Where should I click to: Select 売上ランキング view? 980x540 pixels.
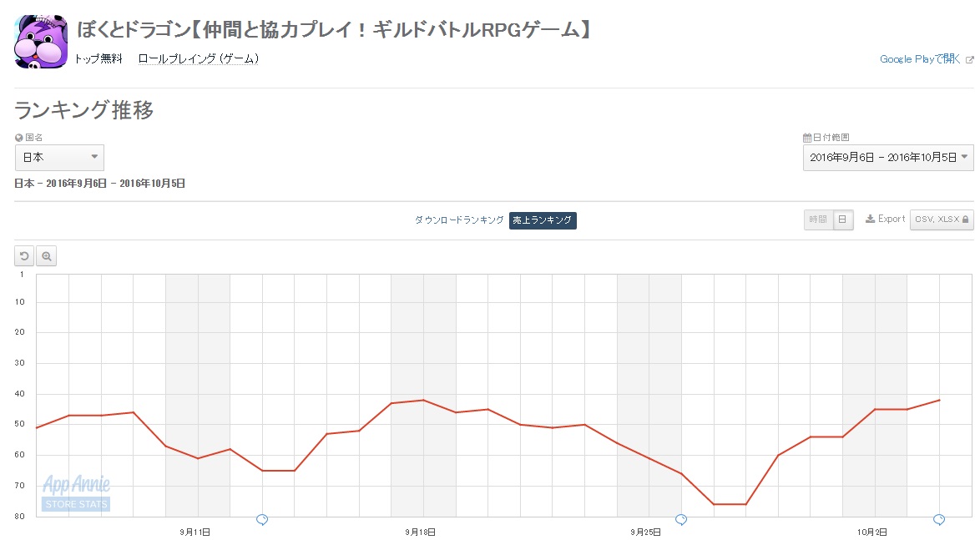click(x=543, y=220)
